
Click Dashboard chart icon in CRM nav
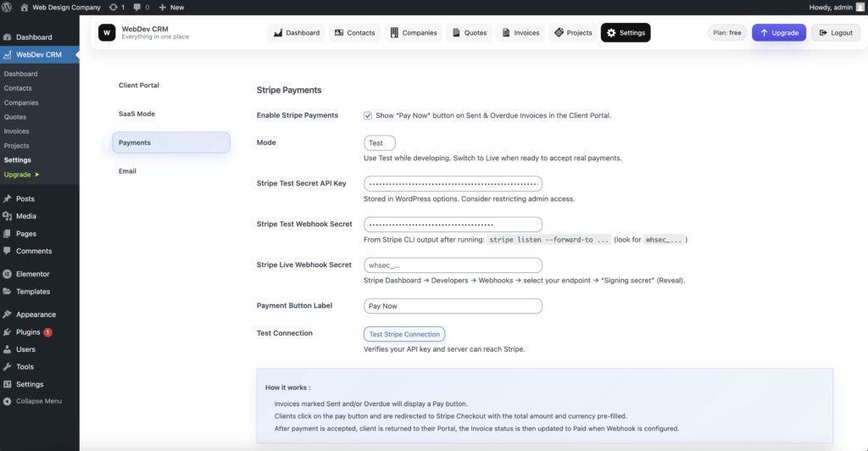click(x=278, y=33)
